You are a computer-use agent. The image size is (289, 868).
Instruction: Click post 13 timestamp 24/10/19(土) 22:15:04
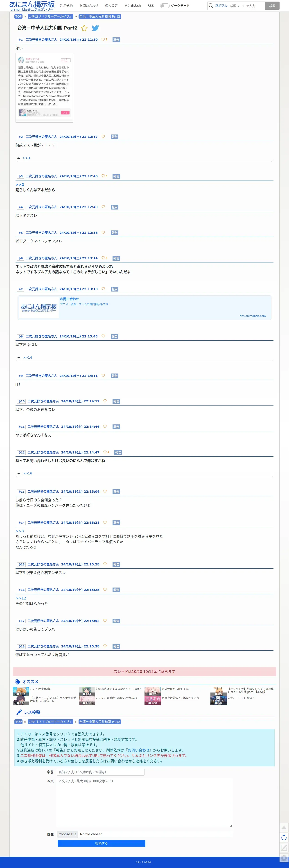(80, 492)
